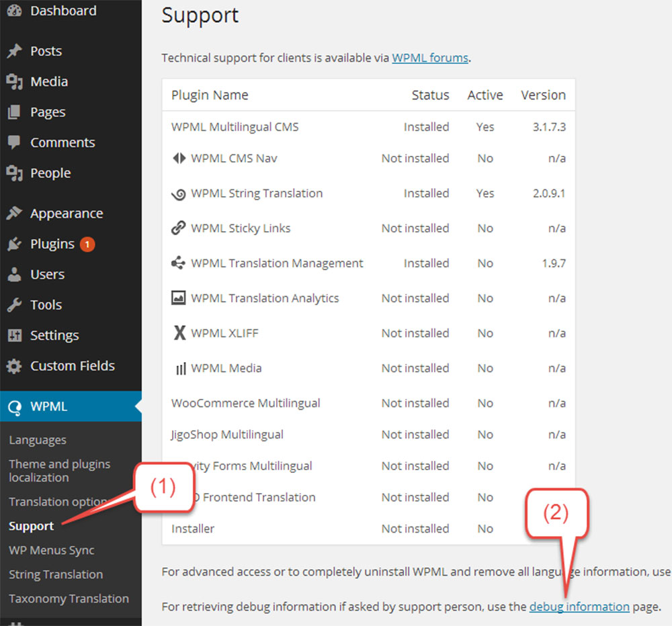Click the WPML Sticky Links chain icon
The height and width of the screenshot is (626, 672).
click(178, 228)
